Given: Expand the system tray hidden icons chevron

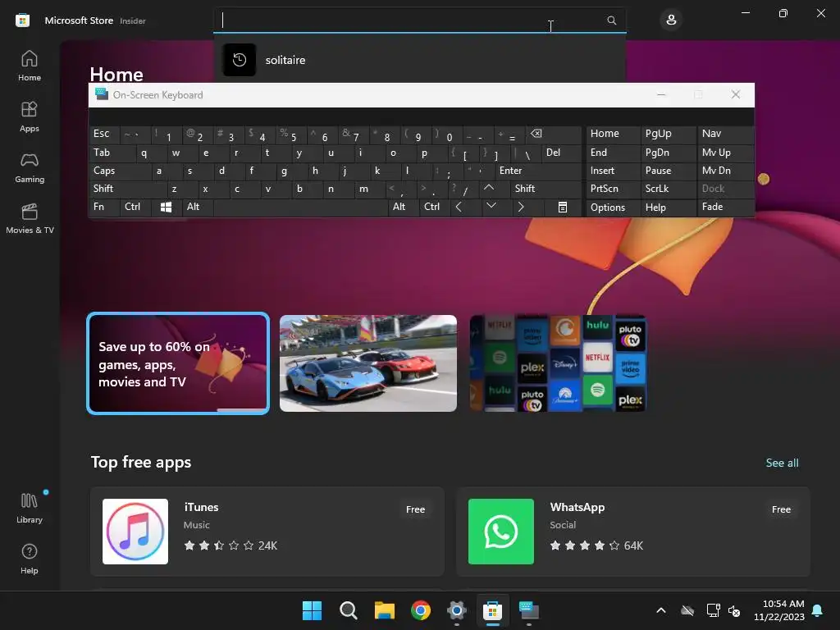Looking at the screenshot, I should [x=661, y=610].
